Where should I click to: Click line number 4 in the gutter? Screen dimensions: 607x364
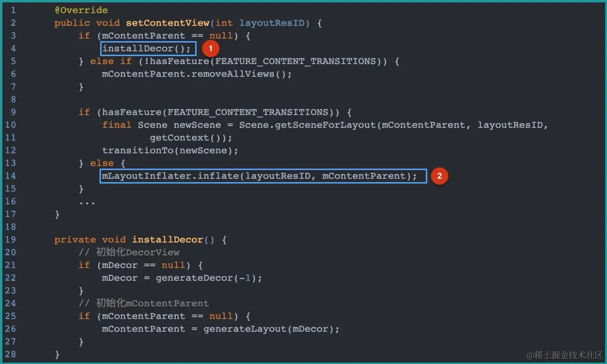coord(13,48)
